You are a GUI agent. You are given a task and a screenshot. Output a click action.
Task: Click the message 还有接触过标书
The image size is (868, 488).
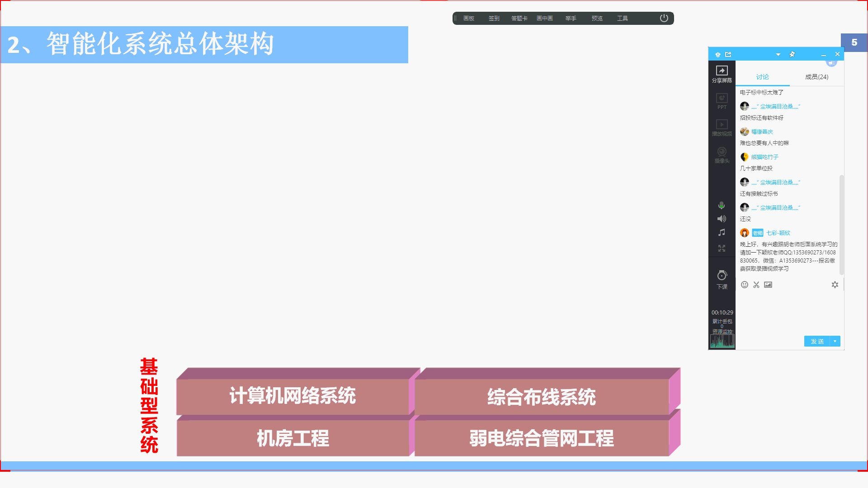759,194
